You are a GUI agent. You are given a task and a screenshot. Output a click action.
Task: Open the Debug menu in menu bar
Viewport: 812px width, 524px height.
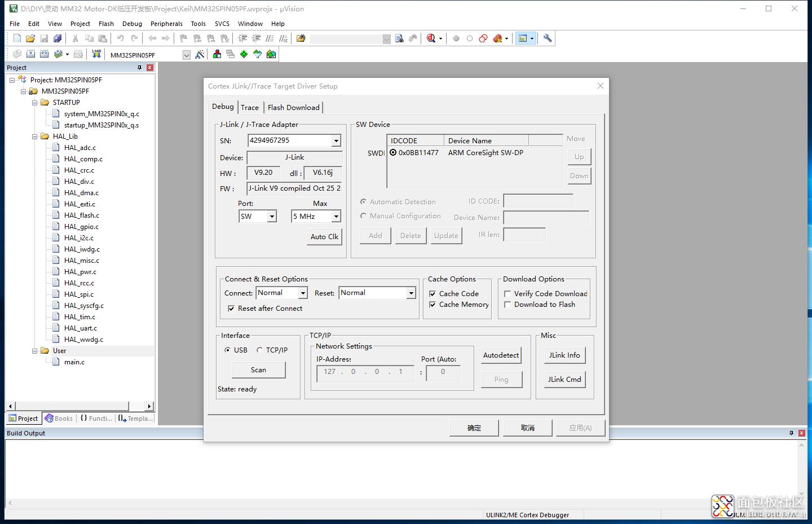pos(132,24)
